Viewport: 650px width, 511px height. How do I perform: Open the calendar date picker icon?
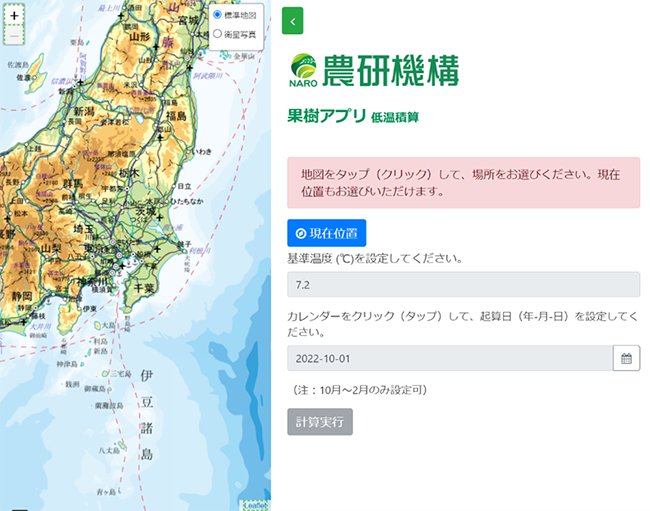pyautogui.click(x=626, y=358)
